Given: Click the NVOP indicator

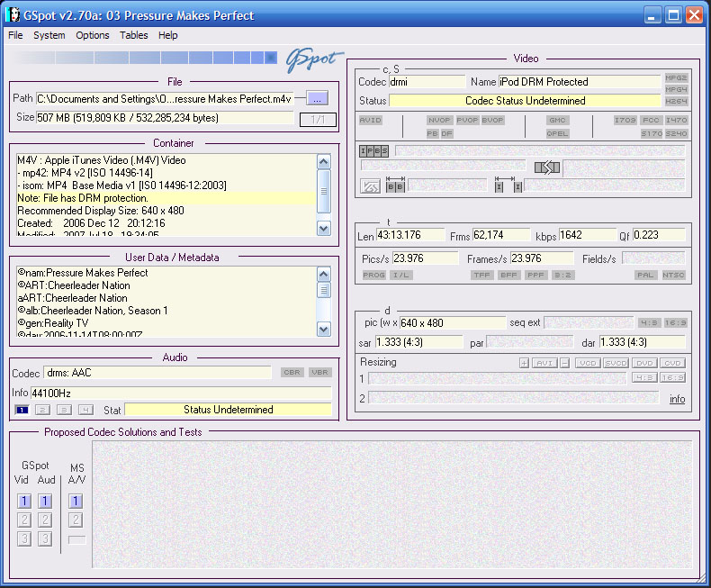Looking at the screenshot, I should point(439,121).
